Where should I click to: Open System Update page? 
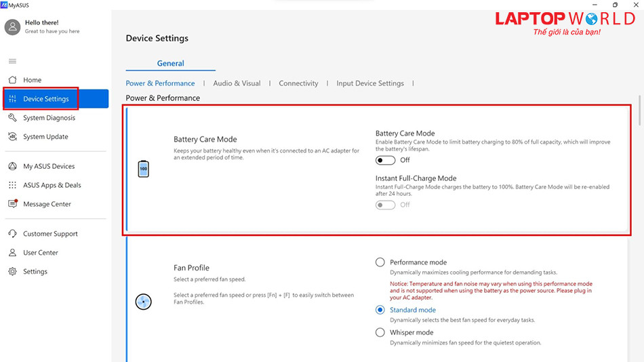(45, 137)
